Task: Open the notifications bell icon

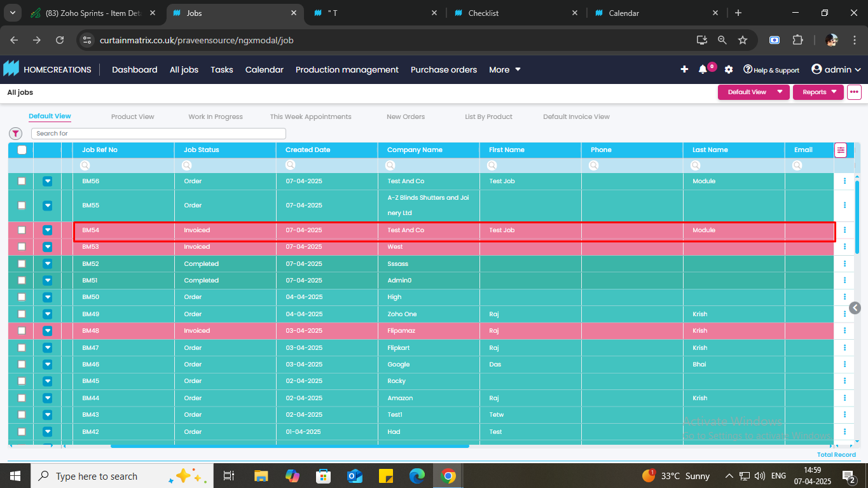Action: (703, 69)
